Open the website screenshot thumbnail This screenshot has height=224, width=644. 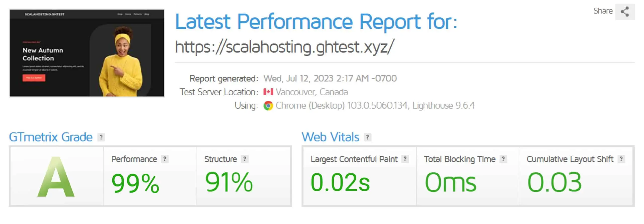click(87, 53)
